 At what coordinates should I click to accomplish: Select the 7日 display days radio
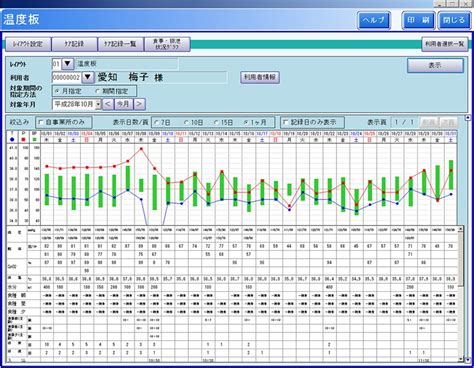(x=156, y=123)
